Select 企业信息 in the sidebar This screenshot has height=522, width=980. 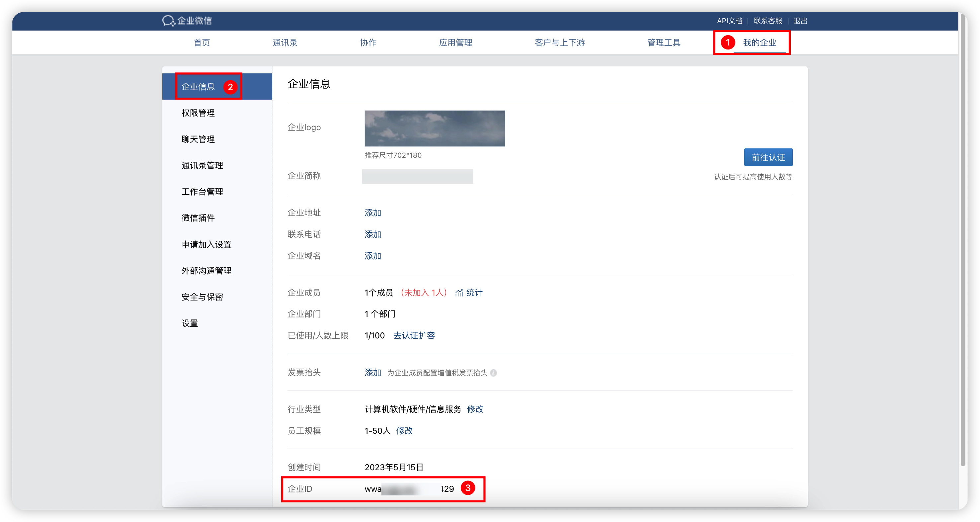pyautogui.click(x=217, y=87)
